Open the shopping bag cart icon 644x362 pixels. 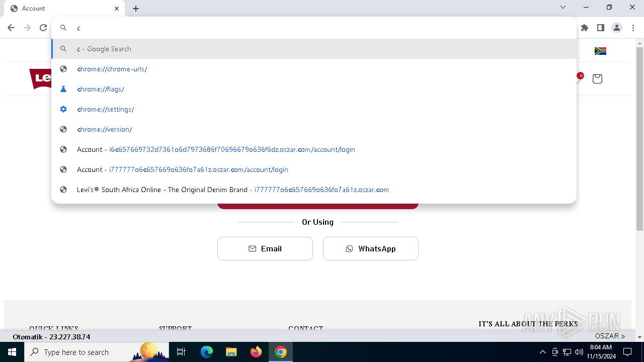(597, 79)
